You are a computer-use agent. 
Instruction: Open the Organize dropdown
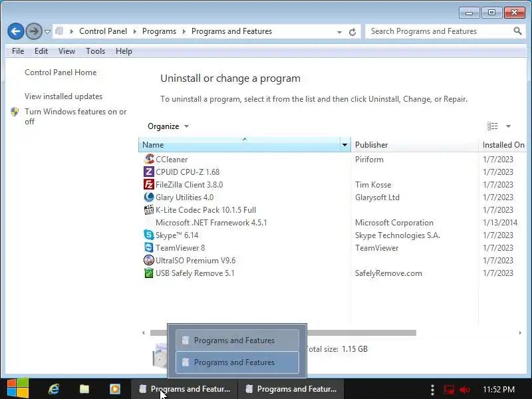[x=168, y=126]
